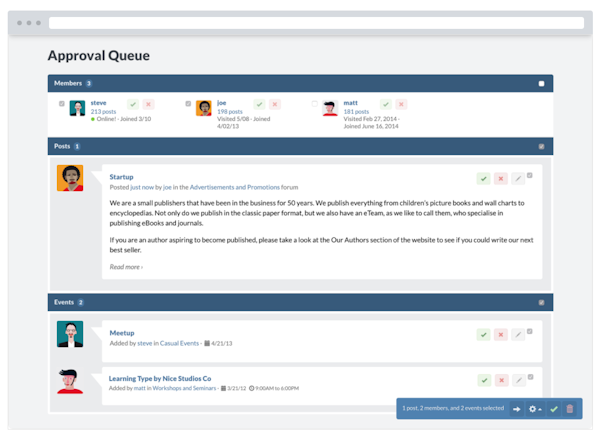Toggle select-all checkbox in Events header
The width and height of the screenshot is (600, 432).
(x=541, y=303)
